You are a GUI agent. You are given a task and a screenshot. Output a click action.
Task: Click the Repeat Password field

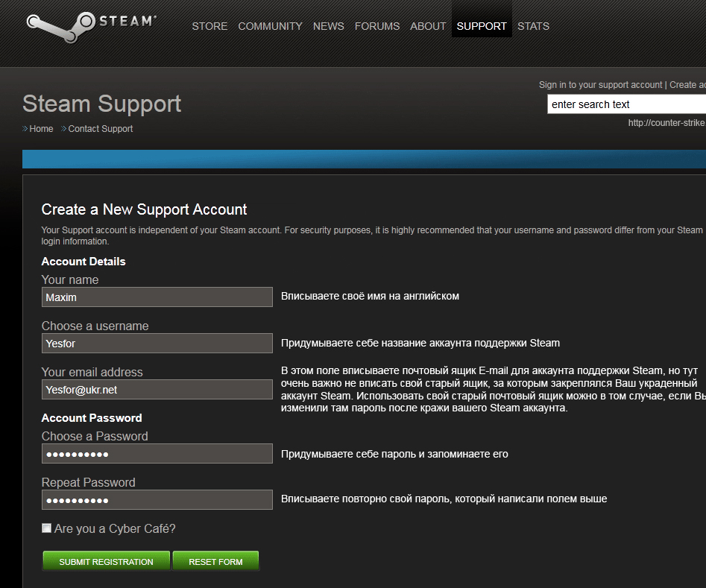(x=157, y=500)
